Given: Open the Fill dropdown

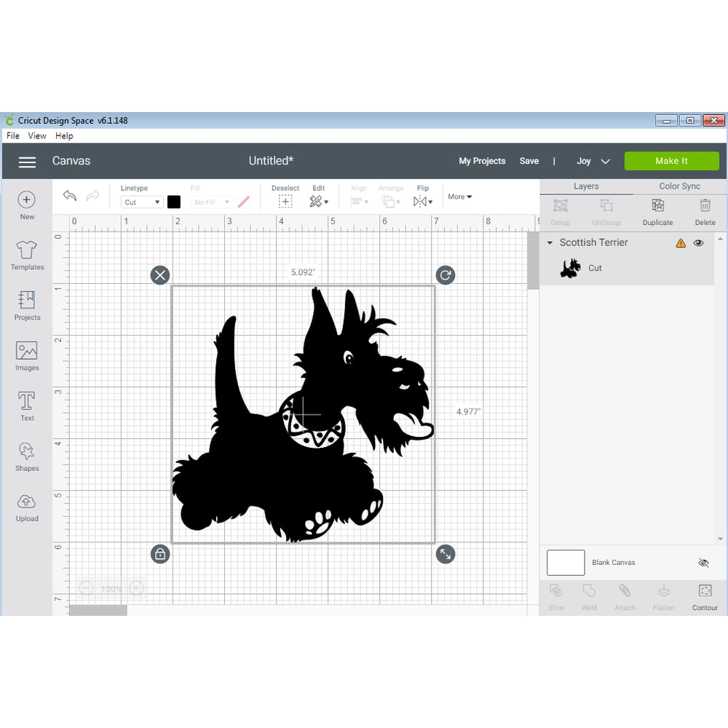Looking at the screenshot, I should tap(211, 202).
